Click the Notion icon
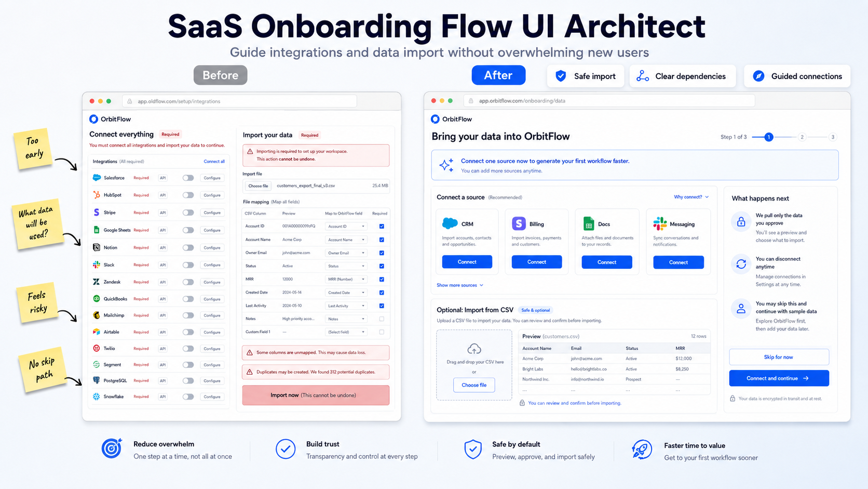This screenshot has height=489, width=868. pyautogui.click(x=97, y=247)
